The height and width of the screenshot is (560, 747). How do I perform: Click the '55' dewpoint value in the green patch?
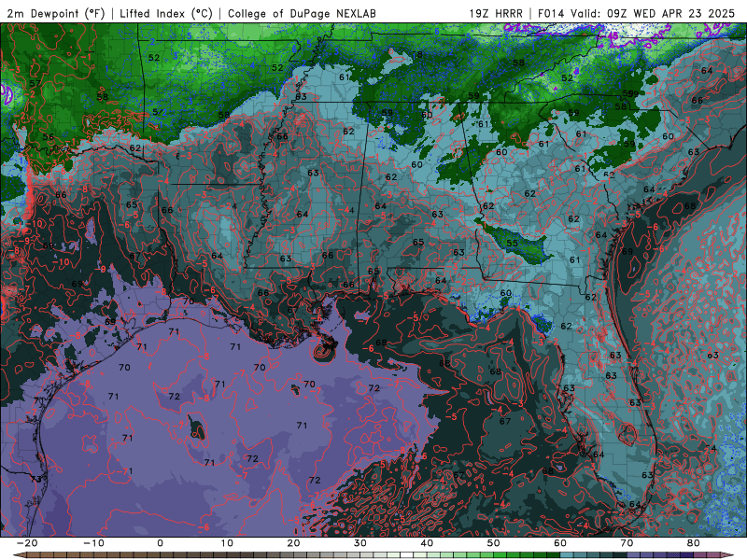click(x=512, y=243)
